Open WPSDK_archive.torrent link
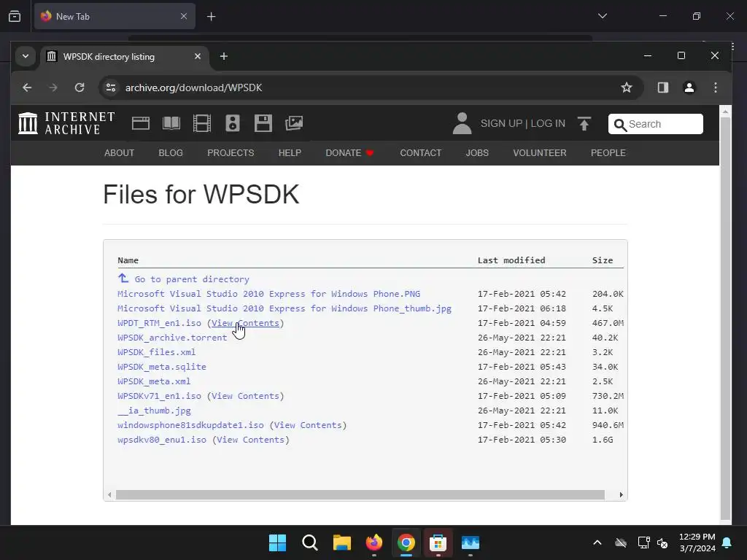747x560 pixels. click(x=172, y=338)
